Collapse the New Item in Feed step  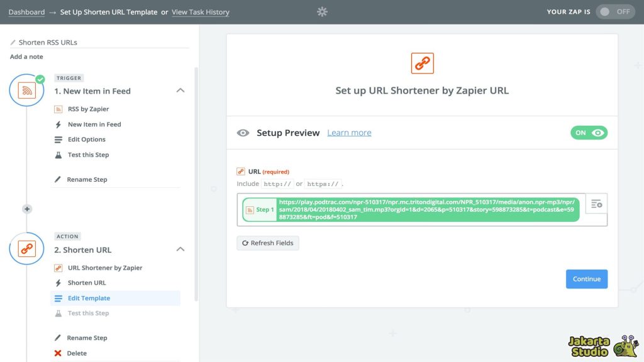[x=180, y=90]
